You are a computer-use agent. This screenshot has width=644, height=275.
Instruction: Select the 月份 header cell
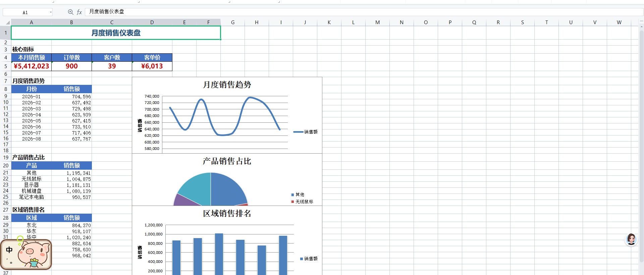(x=32, y=89)
